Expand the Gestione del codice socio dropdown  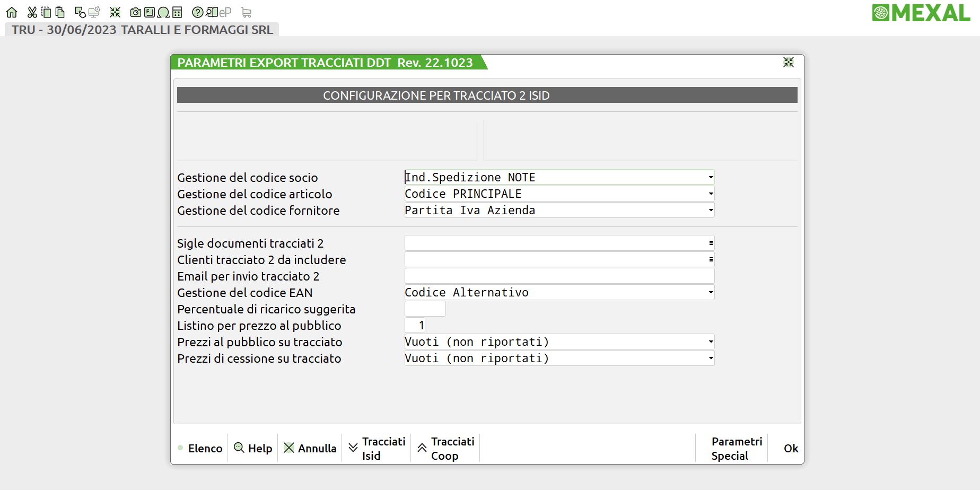(711, 177)
